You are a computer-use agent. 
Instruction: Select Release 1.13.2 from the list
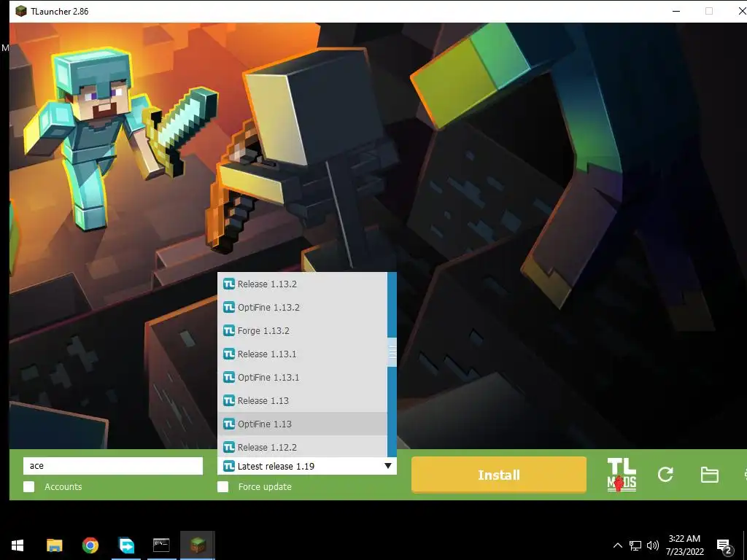[x=302, y=284]
